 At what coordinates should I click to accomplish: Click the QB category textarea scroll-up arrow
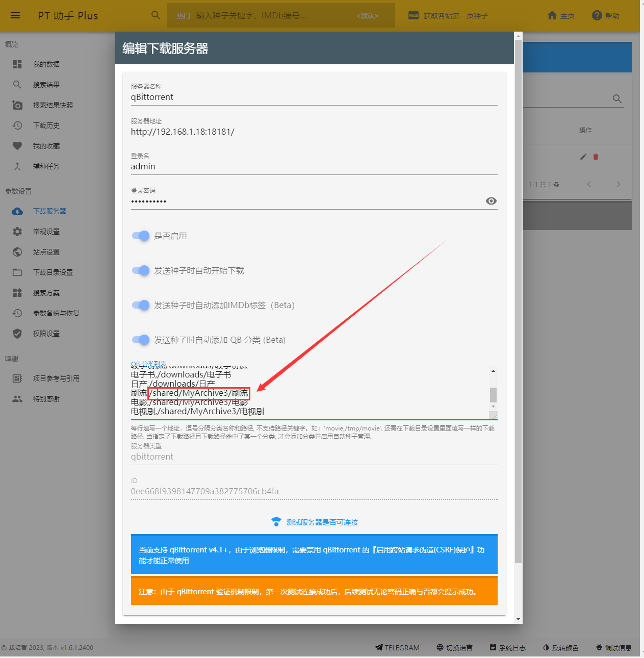(493, 371)
